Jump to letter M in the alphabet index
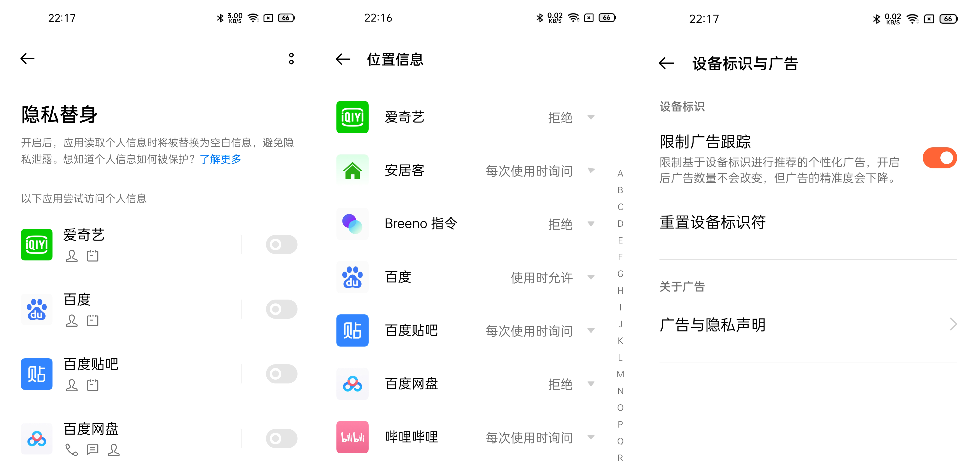The width and height of the screenshot is (980, 463). coord(621,375)
